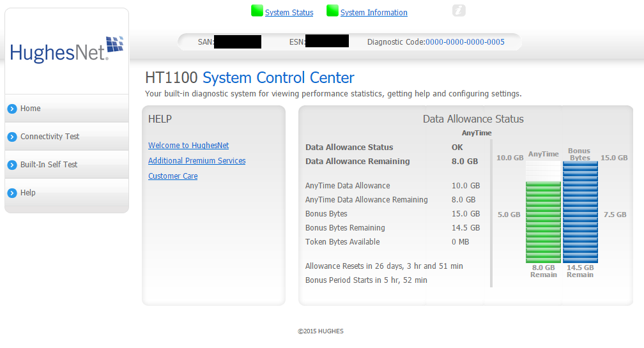Click the arrow icon beside Built-In Self Test
Viewport: 644px width, 348px height.
click(12, 165)
